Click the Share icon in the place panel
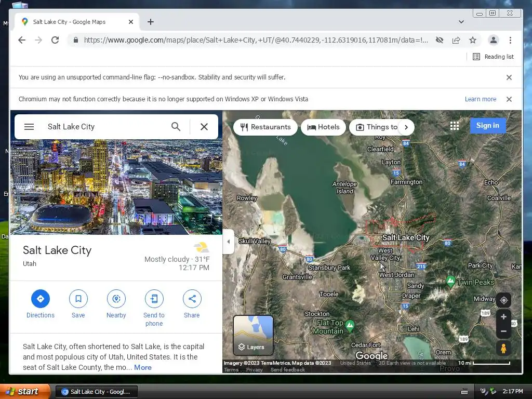The height and width of the screenshot is (399, 532). pos(192,299)
